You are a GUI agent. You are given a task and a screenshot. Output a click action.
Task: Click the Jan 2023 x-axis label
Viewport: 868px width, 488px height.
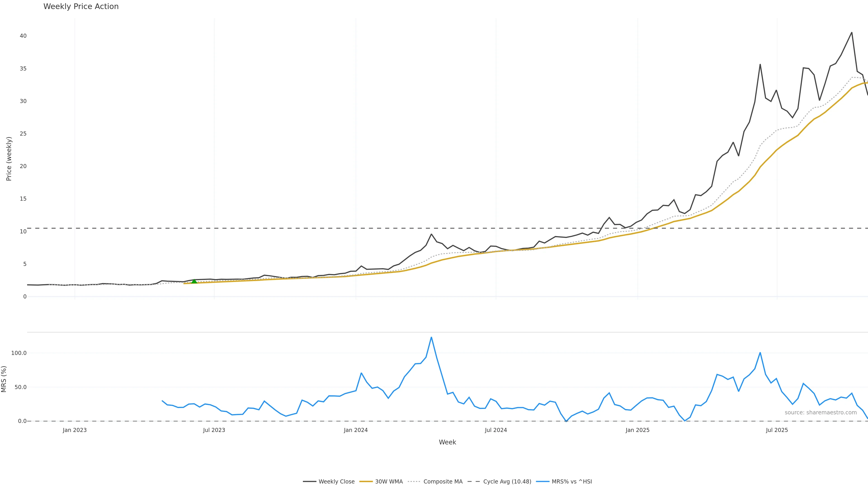pyautogui.click(x=74, y=430)
